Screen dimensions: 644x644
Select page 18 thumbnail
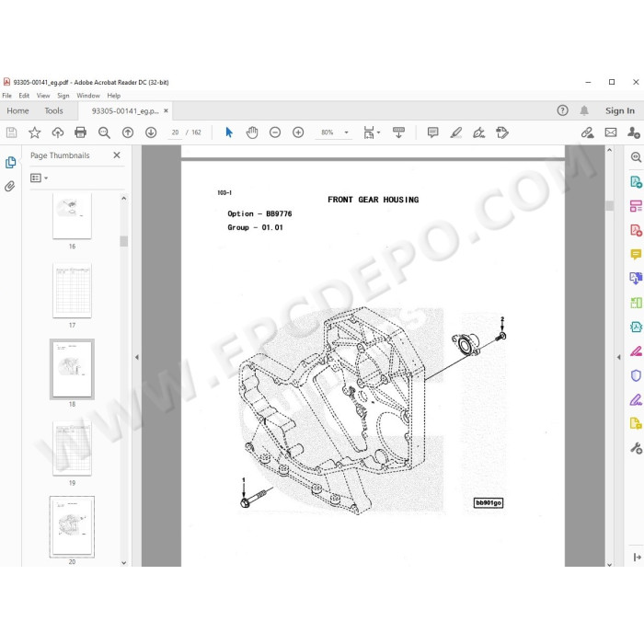coord(72,369)
